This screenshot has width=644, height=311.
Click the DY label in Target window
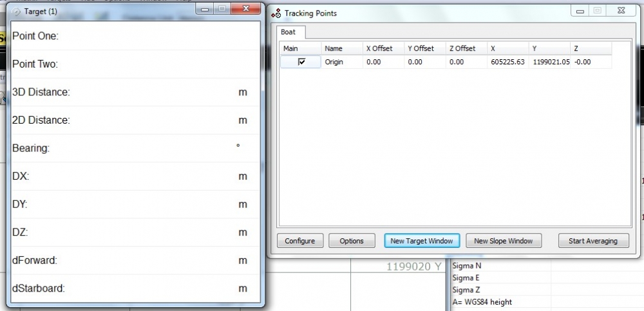tap(20, 204)
